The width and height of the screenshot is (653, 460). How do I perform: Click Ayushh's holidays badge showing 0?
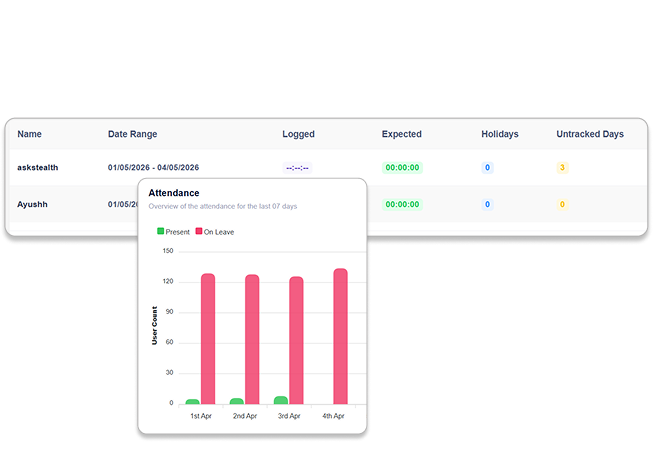(487, 204)
